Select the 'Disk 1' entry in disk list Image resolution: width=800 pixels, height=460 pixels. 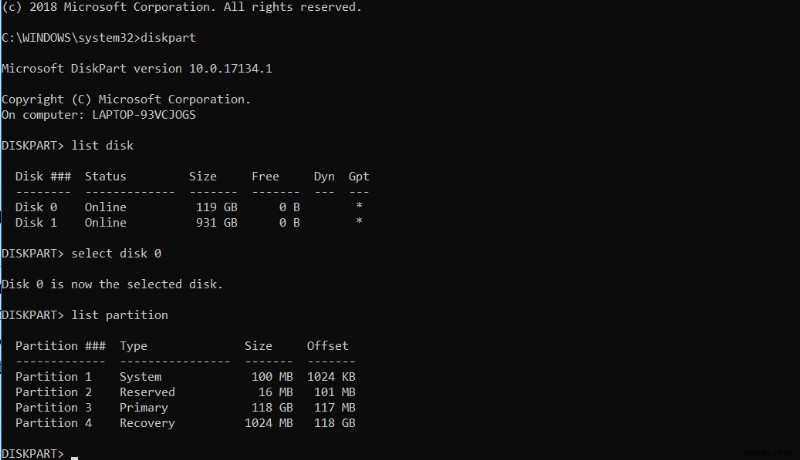click(x=36, y=222)
